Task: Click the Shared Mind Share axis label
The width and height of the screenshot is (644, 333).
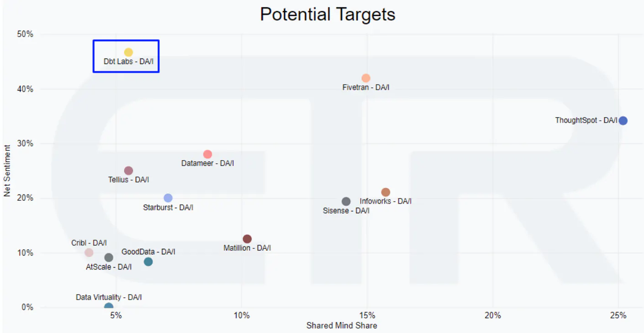Action: tap(342, 326)
